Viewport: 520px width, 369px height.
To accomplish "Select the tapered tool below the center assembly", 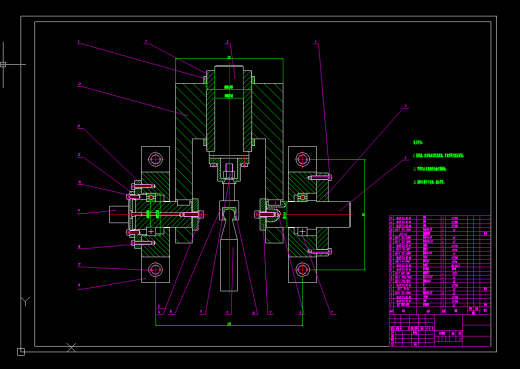I will pyautogui.click(x=229, y=255).
